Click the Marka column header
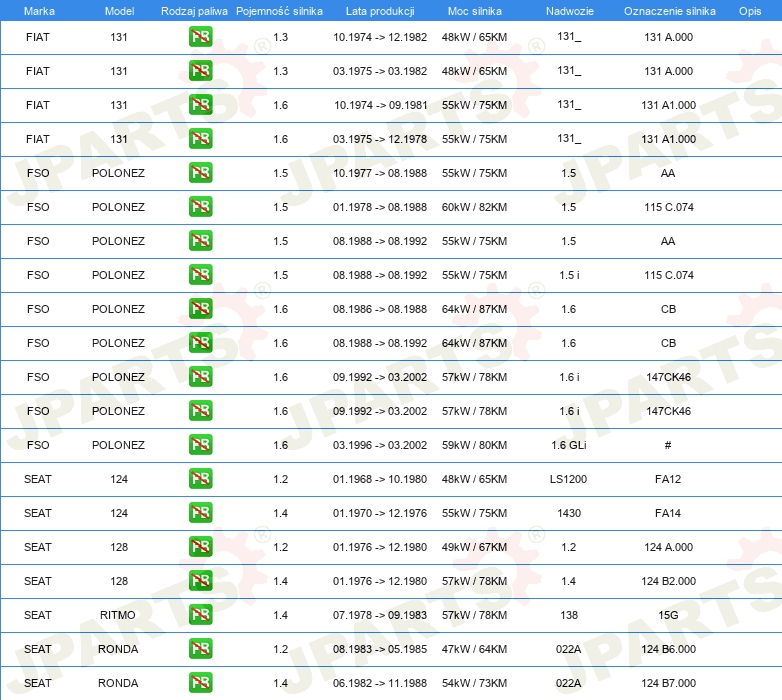Image resolution: width=782 pixels, height=700 pixels. tap(39, 11)
